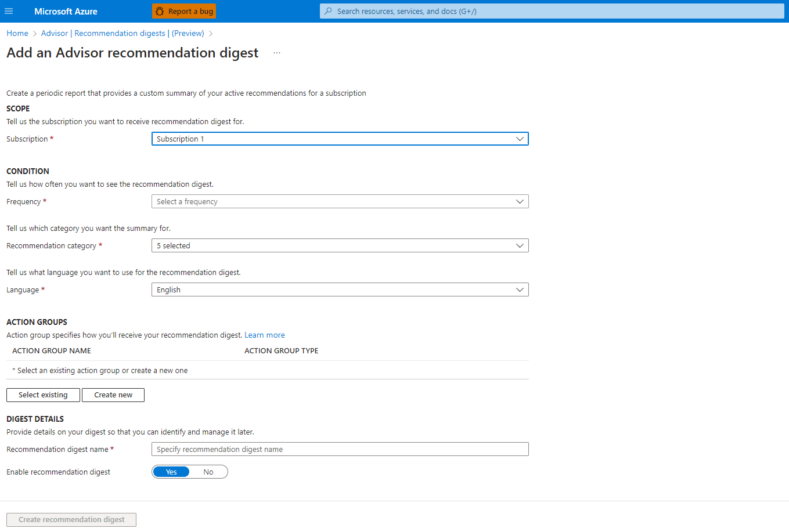The height and width of the screenshot is (532, 789).
Task: Click the DIGEST DETAILS section heading
Action: click(35, 419)
